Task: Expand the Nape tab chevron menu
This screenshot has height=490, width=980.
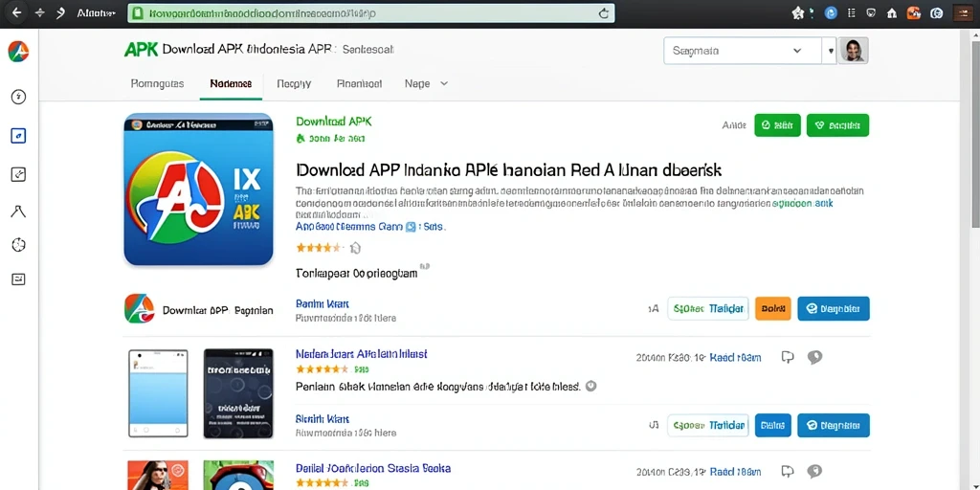Action: click(x=444, y=83)
